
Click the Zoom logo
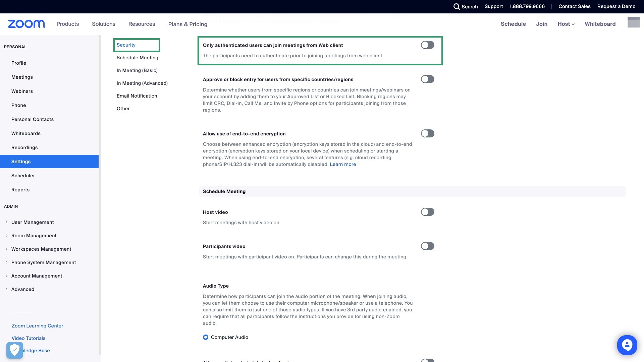[26, 24]
